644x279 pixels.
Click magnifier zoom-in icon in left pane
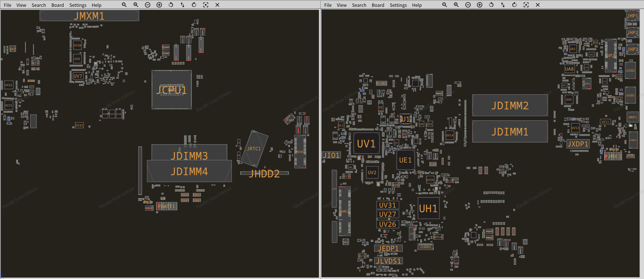(136, 5)
